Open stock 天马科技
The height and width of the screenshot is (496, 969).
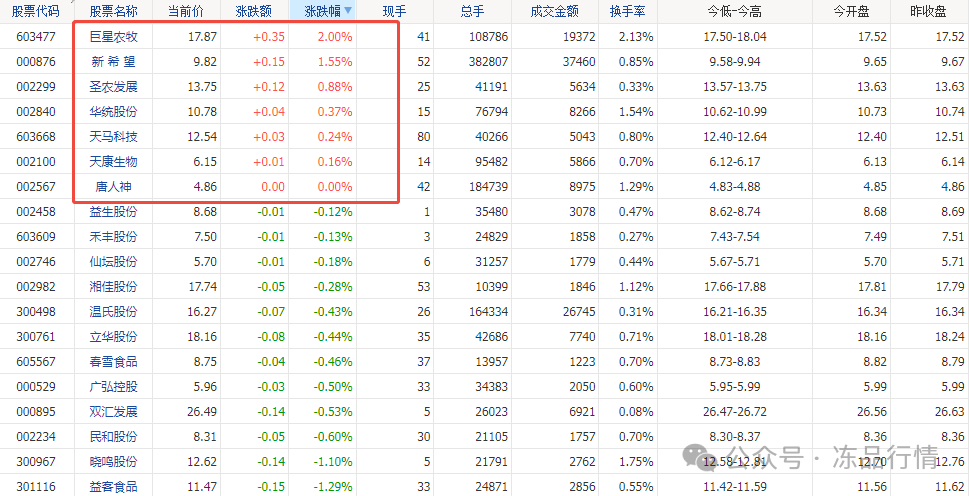[x=113, y=137]
